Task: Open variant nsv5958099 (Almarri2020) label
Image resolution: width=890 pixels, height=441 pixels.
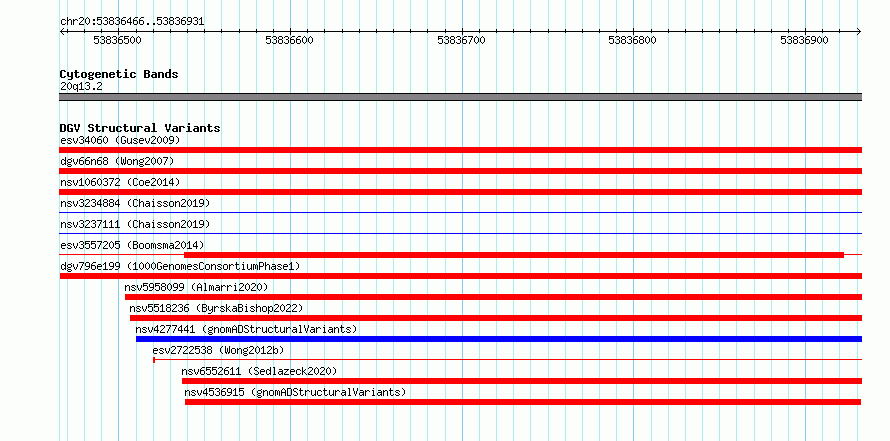Action: (196, 287)
